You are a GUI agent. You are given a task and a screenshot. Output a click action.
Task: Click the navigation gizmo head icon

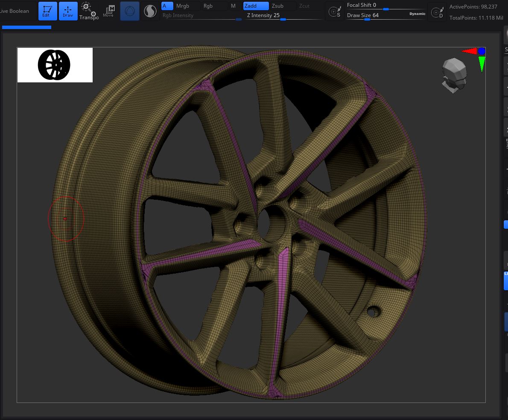pyautogui.click(x=454, y=76)
